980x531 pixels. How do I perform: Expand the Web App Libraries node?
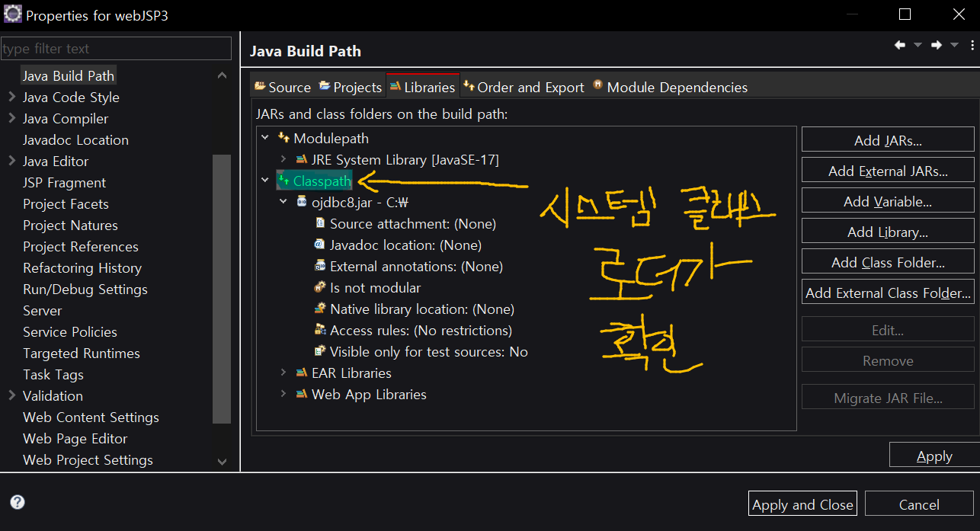pos(283,394)
